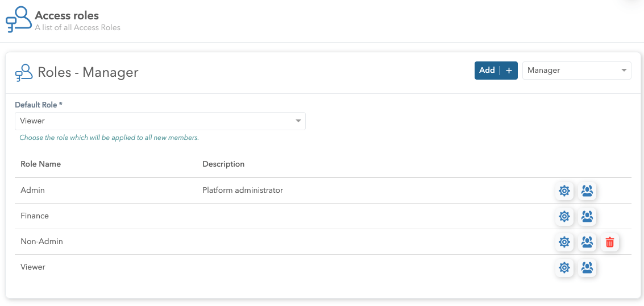This screenshot has width=644, height=306.
Task: View members of the Viewer role
Action: tap(587, 268)
